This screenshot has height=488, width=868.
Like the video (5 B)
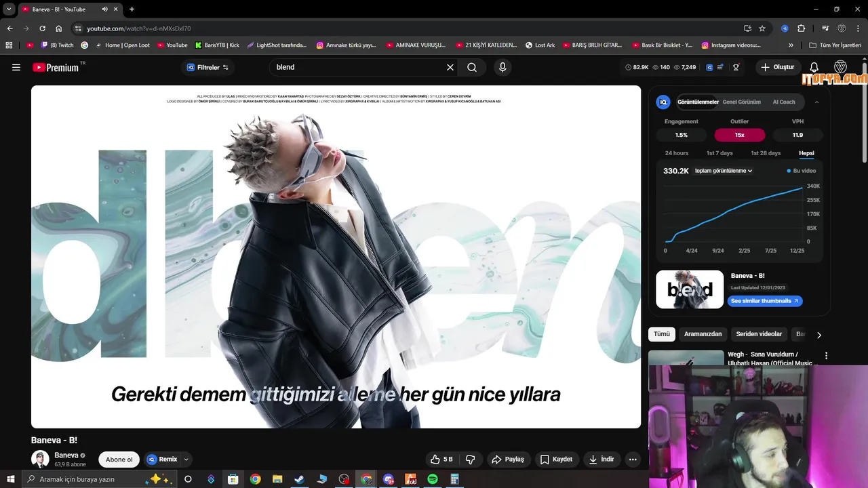point(441,460)
